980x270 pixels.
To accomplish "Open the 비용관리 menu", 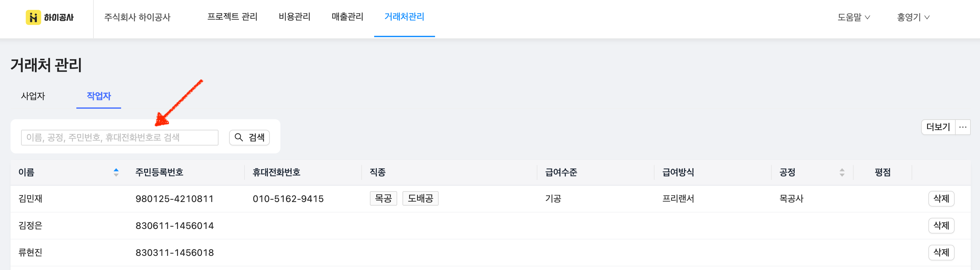I will pos(295,17).
